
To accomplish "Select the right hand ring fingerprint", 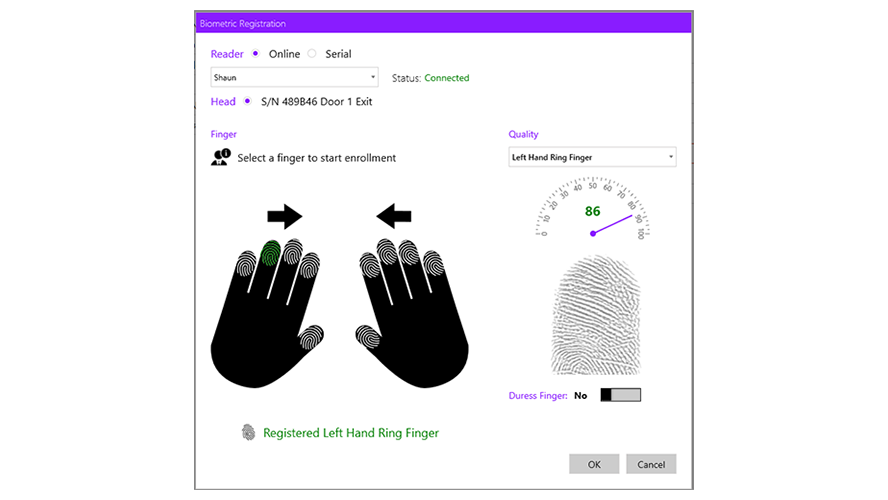I will pos(408,253).
